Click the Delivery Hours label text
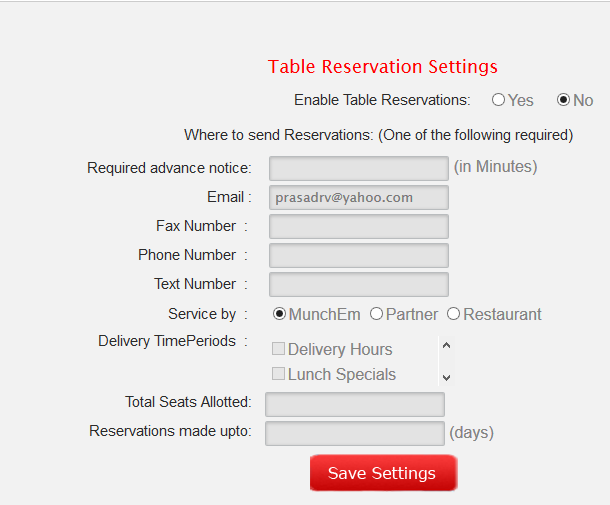 pyautogui.click(x=340, y=349)
